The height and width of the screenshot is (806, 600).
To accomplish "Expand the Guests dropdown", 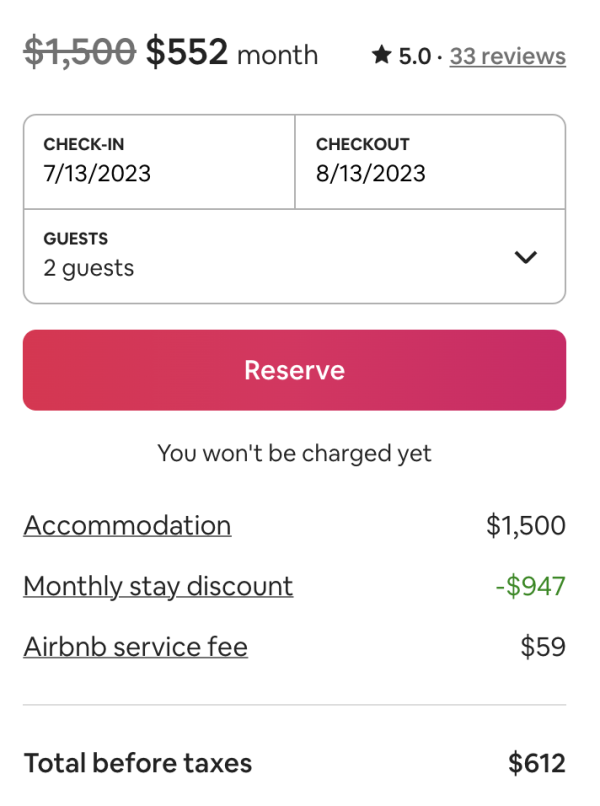I will coord(294,255).
